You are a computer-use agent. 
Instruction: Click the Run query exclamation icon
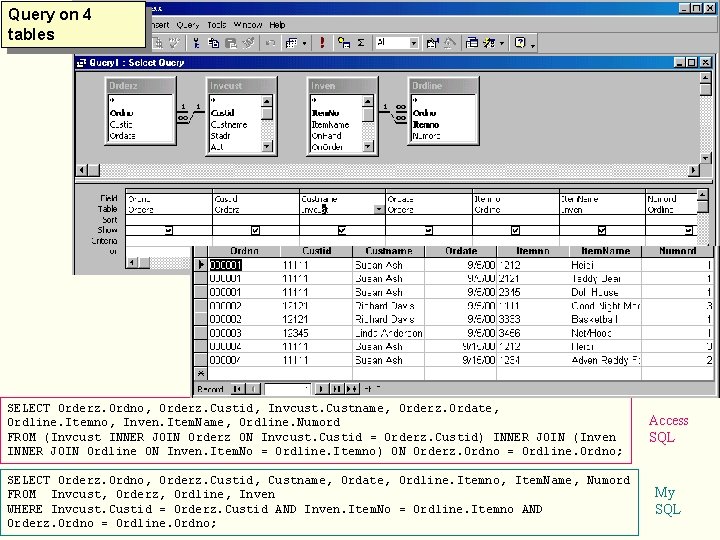pos(322,43)
